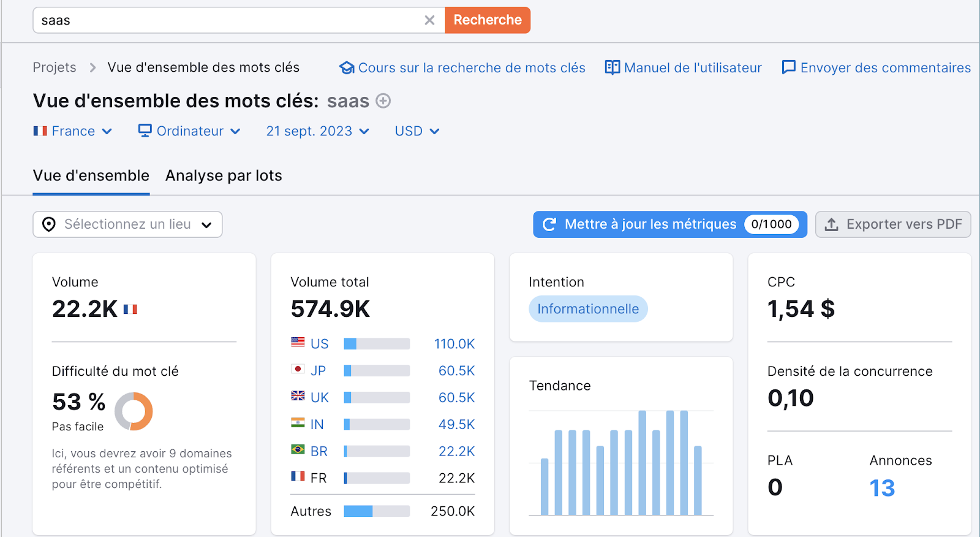This screenshot has width=980, height=537.
Task: Click the orange Recherche button
Action: tap(488, 20)
